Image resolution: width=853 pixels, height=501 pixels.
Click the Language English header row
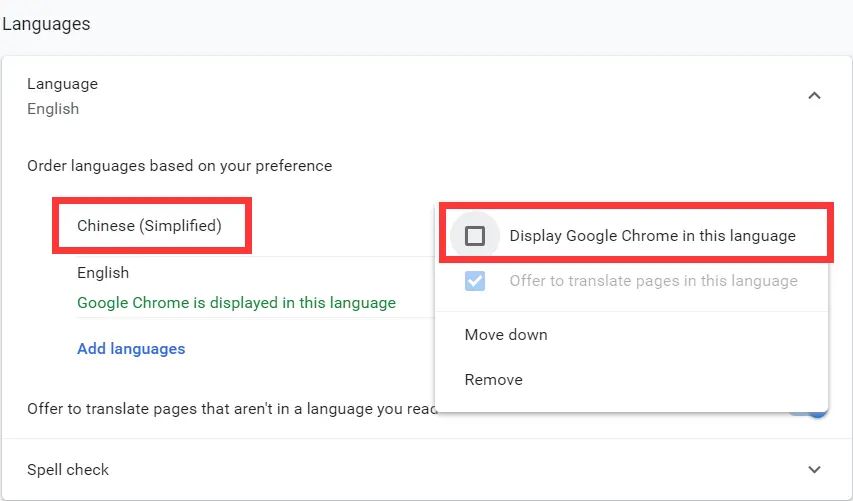coord(426,96)
